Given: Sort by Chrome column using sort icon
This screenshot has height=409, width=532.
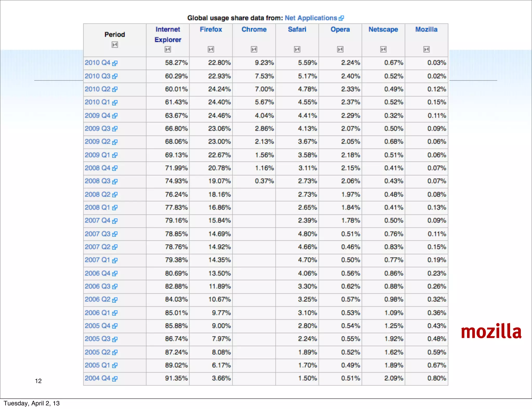Looking at the screenshot, I should pos(254,49).
